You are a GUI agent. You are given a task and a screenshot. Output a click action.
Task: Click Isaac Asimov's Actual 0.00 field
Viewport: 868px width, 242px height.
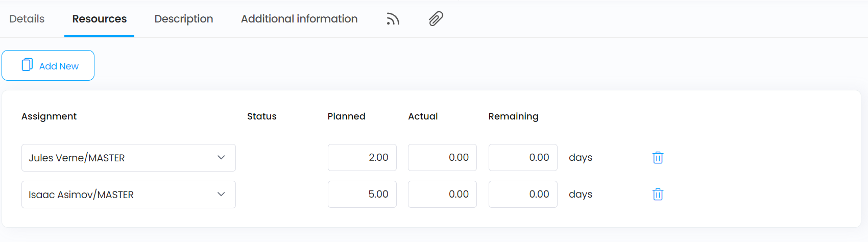pos(442,195)
